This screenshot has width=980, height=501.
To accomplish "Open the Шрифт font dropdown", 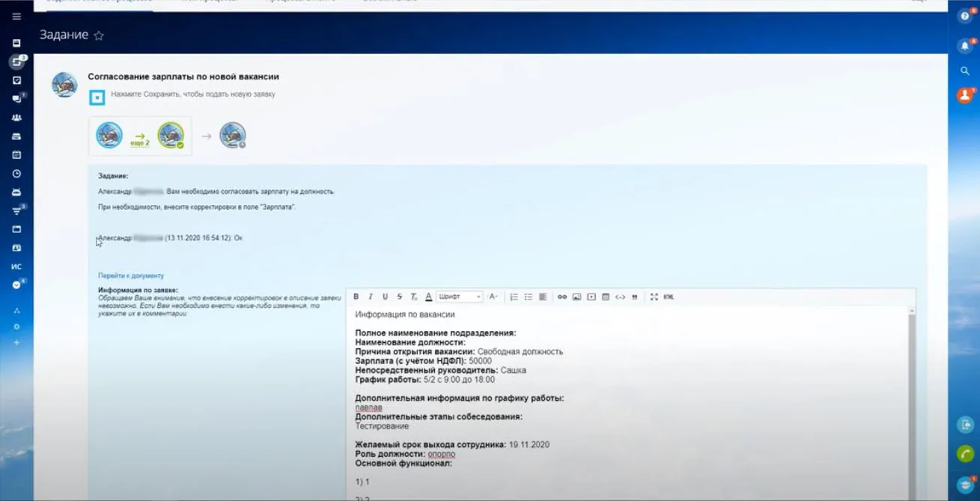I will point(460,297).
